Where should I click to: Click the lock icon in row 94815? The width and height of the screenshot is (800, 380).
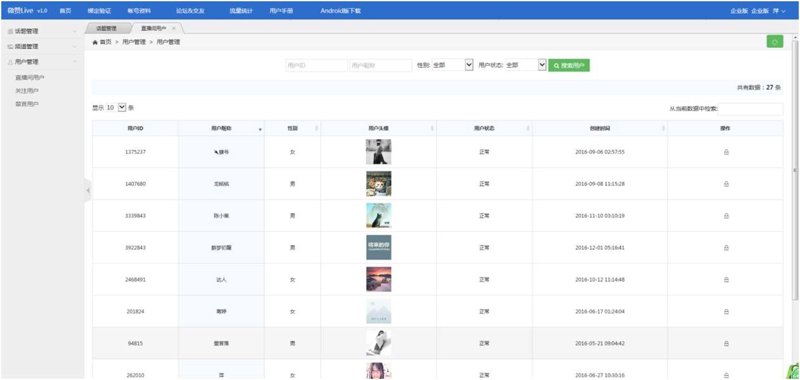[726, 343]
